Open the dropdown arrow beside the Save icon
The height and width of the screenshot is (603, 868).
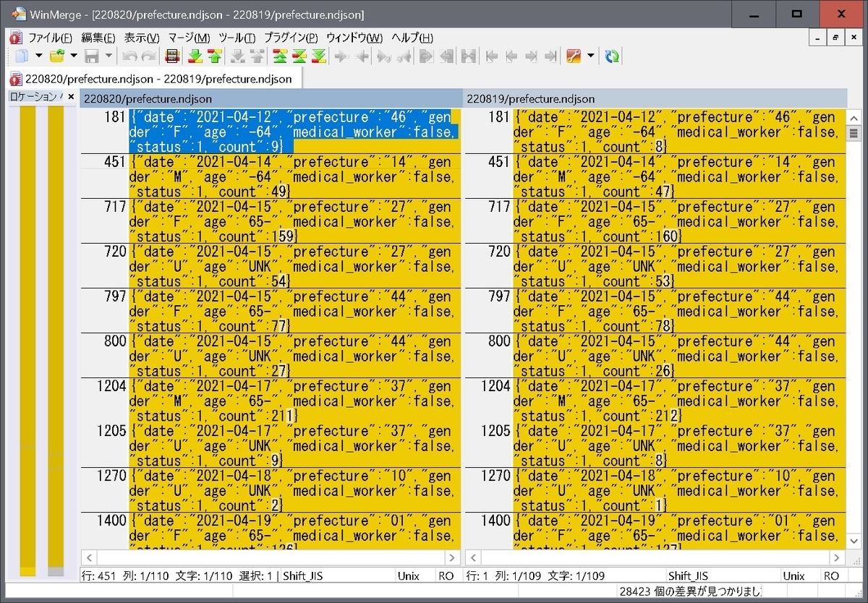click(x=109, y=56)
